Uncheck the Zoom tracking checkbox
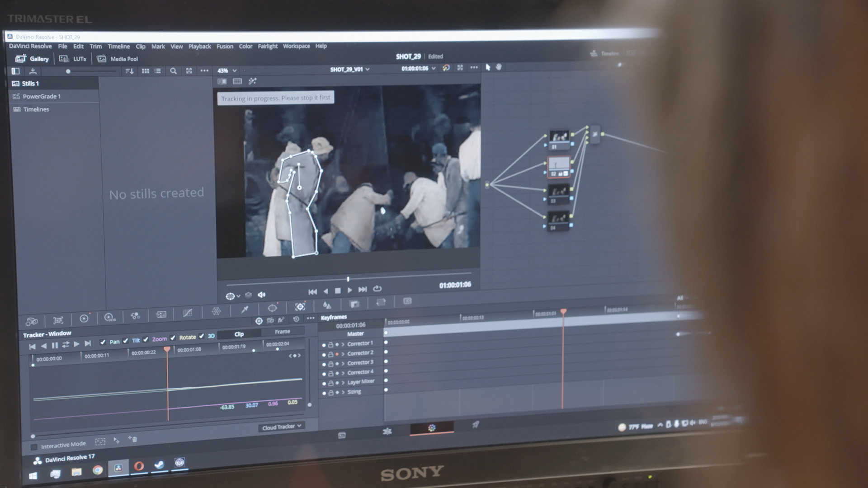Viewport: 868px width, 488px height. coord(146,339)
